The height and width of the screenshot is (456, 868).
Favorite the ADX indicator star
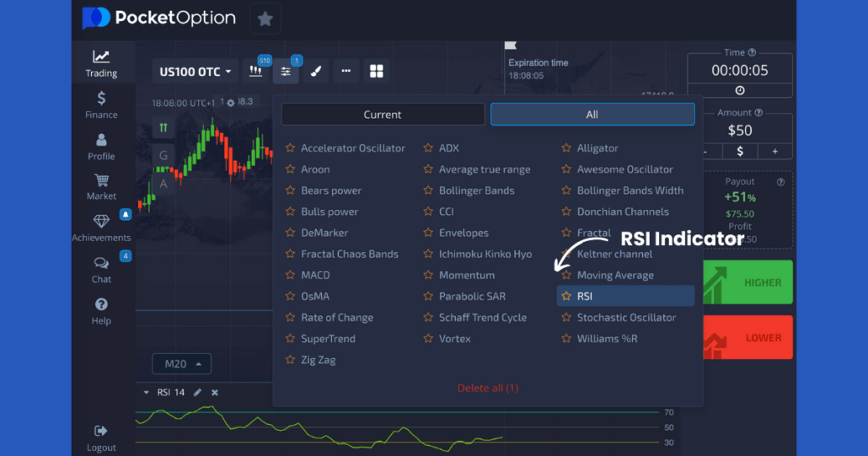pos(428,148)
